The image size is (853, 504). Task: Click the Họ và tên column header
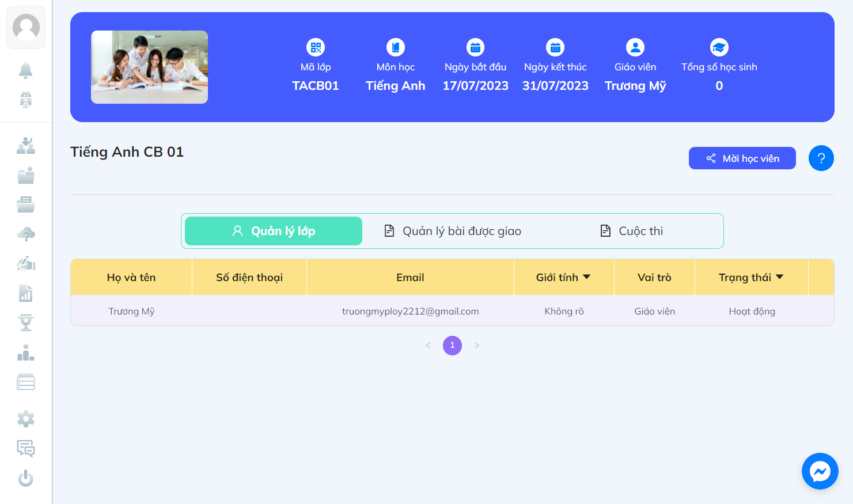pyautogui.click(x=131, y=278)
